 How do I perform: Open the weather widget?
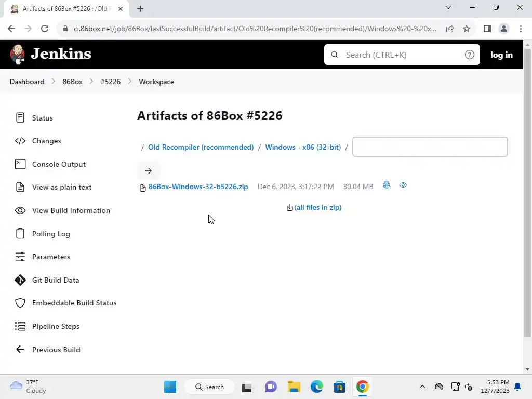[28, 387]
